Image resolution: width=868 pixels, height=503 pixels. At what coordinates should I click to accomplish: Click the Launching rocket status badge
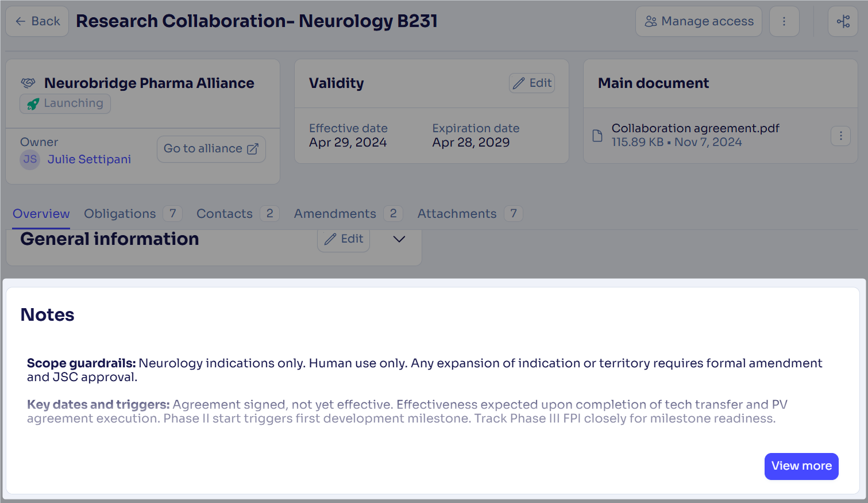point(65,103)
